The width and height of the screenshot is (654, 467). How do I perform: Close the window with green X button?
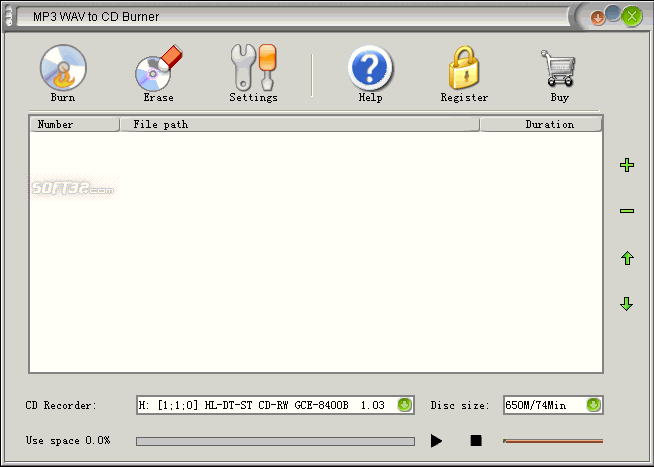[x=631, y=17]
